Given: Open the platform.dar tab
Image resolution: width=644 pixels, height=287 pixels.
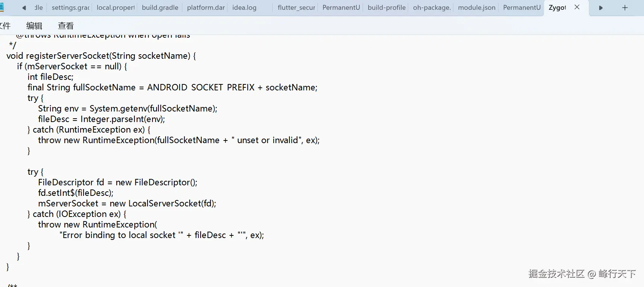Looking at the screenshot, I should 206,8.
